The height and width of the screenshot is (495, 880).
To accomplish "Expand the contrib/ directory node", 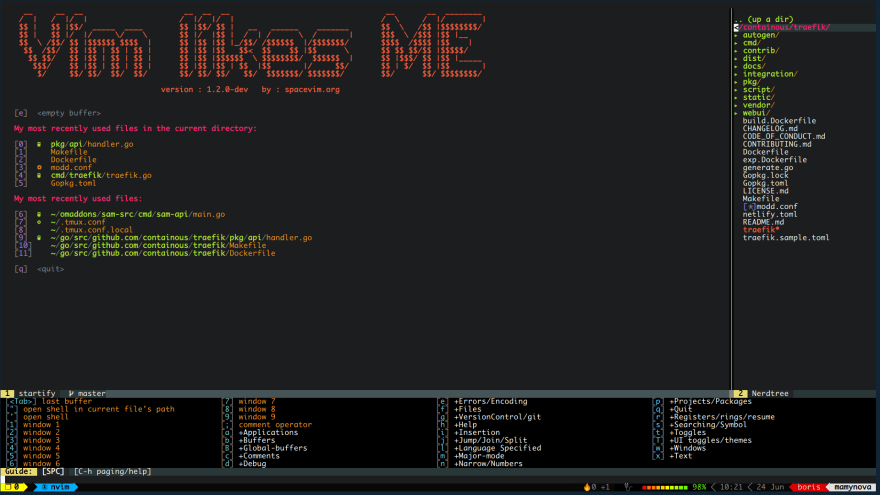I will (x=736, y=51).
